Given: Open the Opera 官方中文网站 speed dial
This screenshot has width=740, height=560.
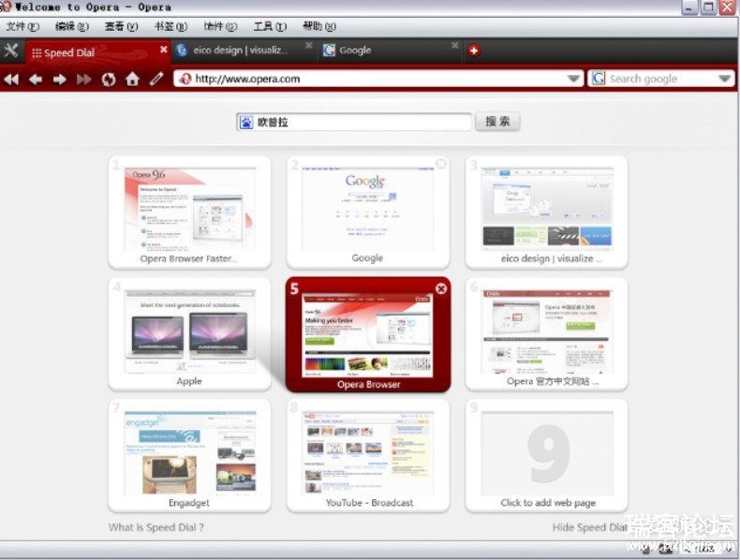Looking at the screenshot, I should pyautogui.click(x=546, y=334).
